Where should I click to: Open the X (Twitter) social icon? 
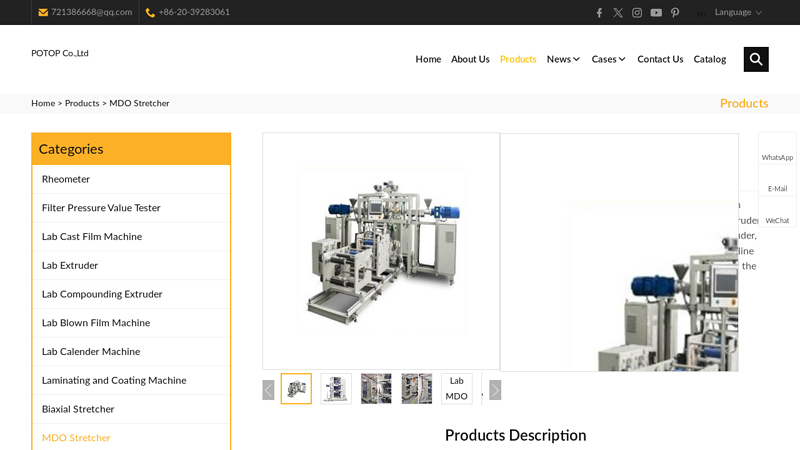click(x=618, y=13)
